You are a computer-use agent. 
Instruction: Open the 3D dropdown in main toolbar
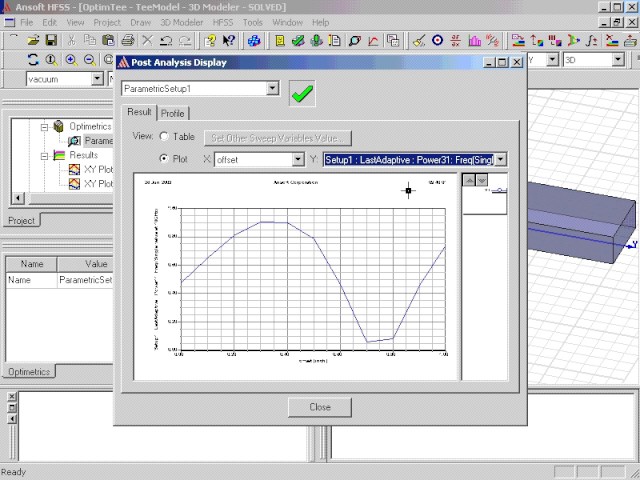pyautogui.click(x=618, y=60)
